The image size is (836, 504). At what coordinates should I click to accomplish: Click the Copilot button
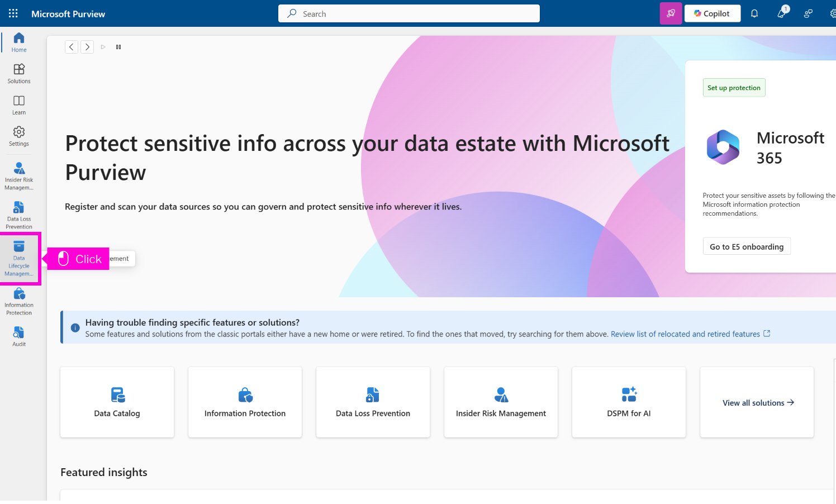click(712, 13)
